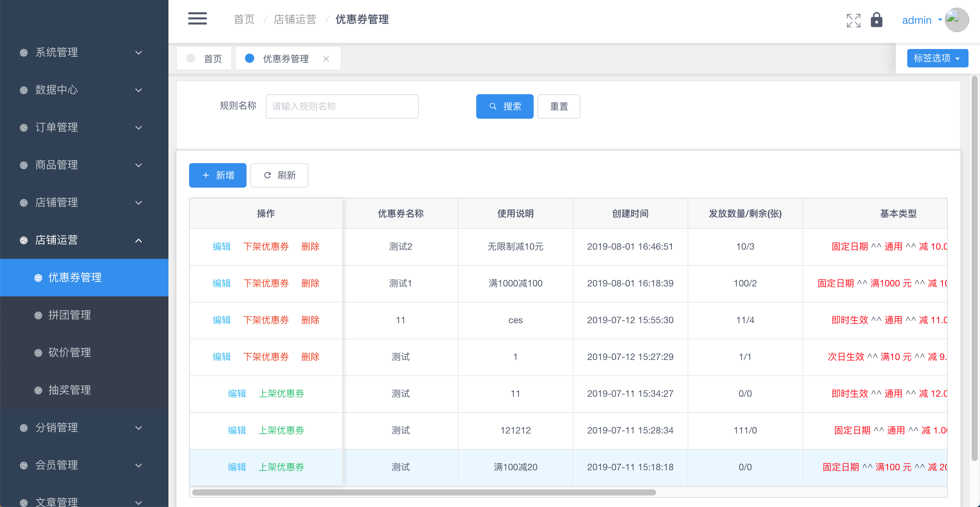
Task: Click the hamburger menu collapse icon
Action: pos(197,19)
